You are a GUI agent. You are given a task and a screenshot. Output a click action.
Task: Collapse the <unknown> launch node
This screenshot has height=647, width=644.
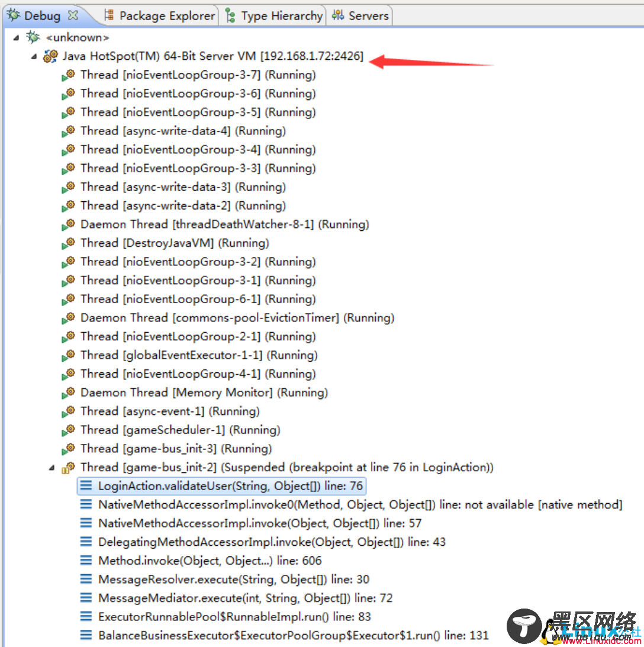coord(16,37)
